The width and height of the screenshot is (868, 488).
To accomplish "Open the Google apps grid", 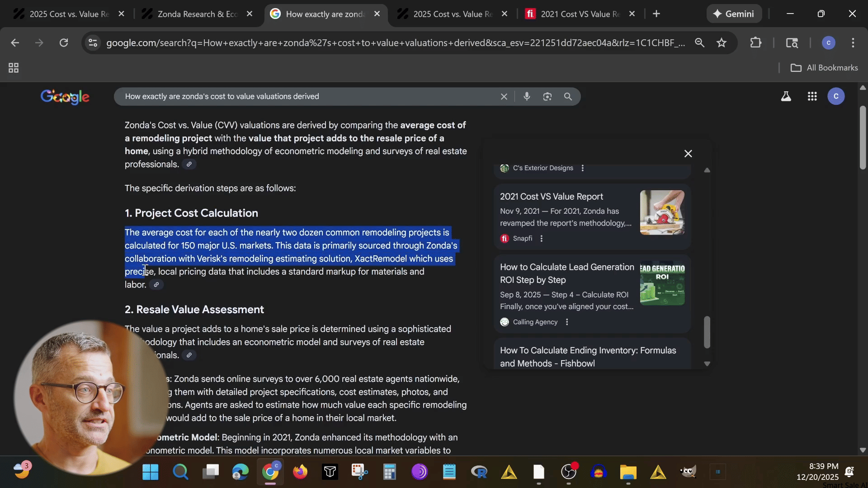I will (x=812, y=96).
